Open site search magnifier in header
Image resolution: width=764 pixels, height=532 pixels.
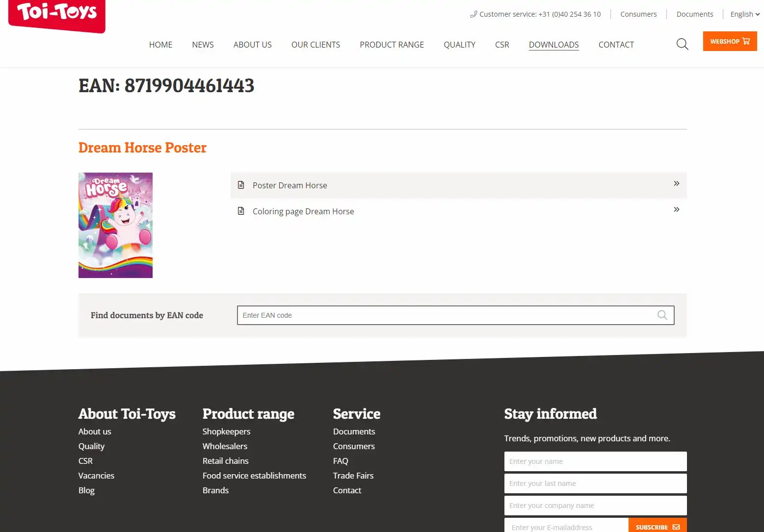tap(682, 44)
